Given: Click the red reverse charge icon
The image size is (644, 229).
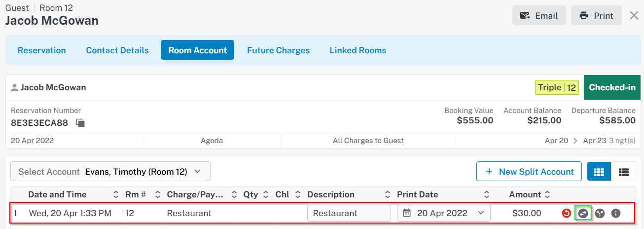Looking at the screenshot, I should coord(567,213).
